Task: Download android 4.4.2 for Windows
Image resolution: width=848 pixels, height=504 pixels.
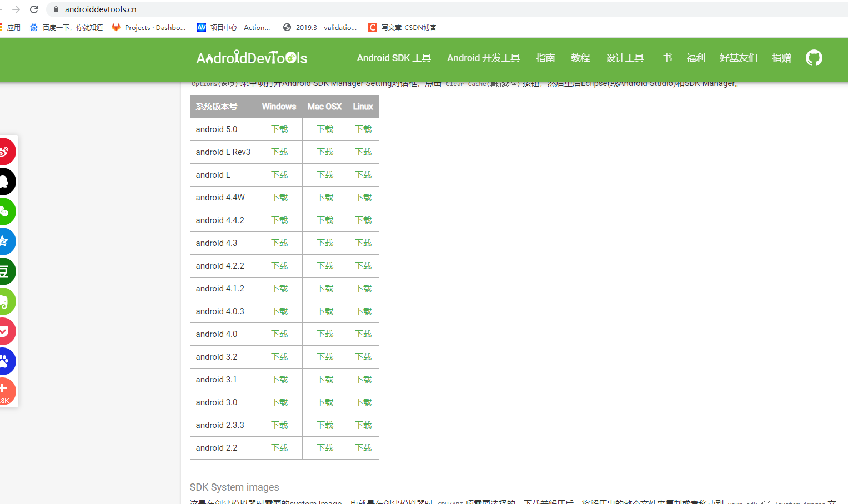Action: [x=279, y=220]
